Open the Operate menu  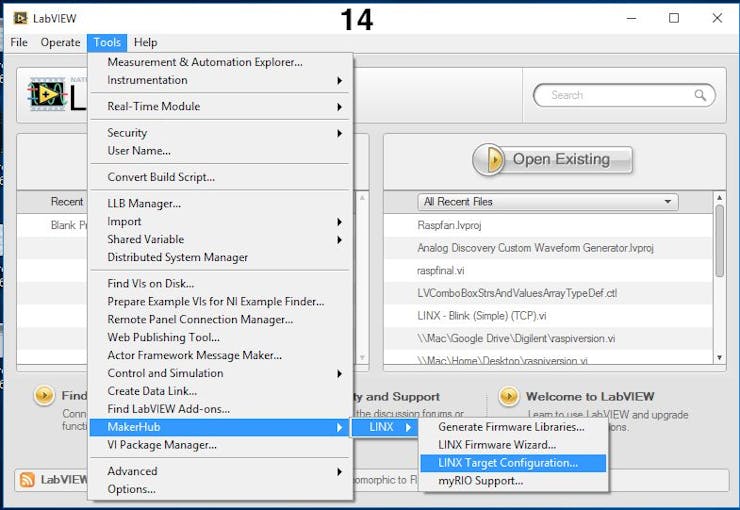click(x=60, y=42)
